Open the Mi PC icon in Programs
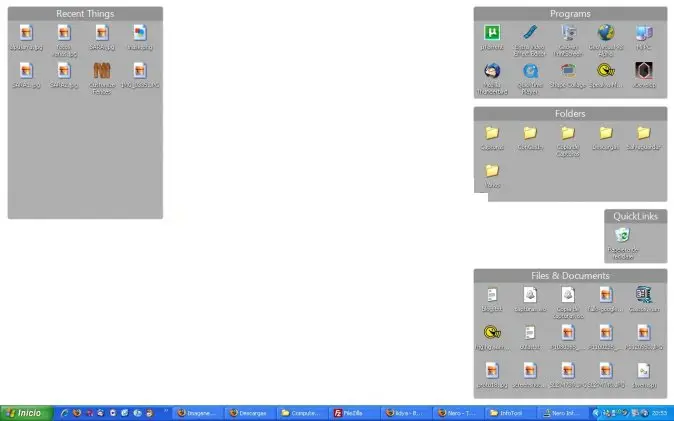The width and height of the screenshot is (674, 421). click(643, 33)
